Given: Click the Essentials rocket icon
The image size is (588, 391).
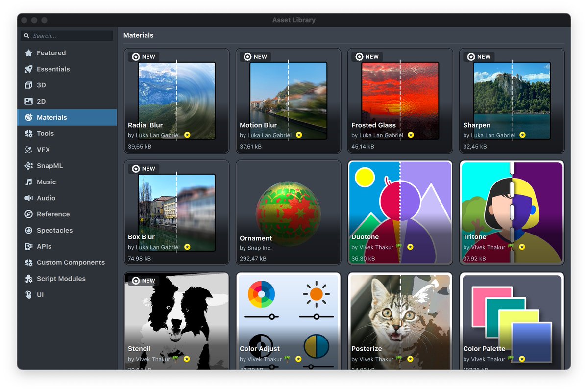Looking at the screenshot, I should click(28, 69).
